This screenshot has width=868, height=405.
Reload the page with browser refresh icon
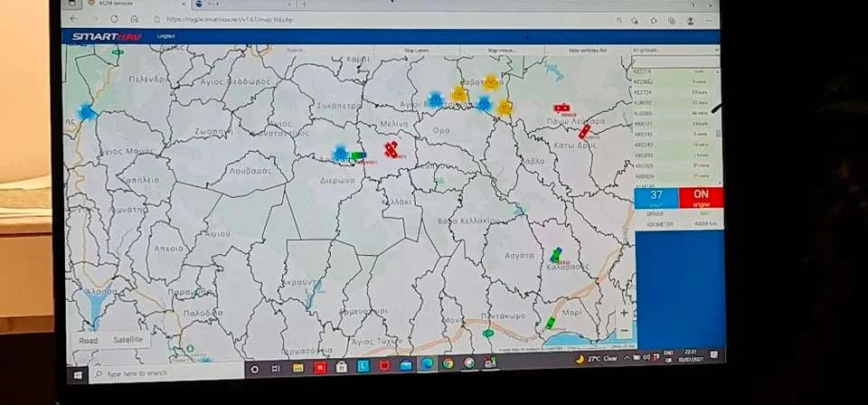coord(115,19)
